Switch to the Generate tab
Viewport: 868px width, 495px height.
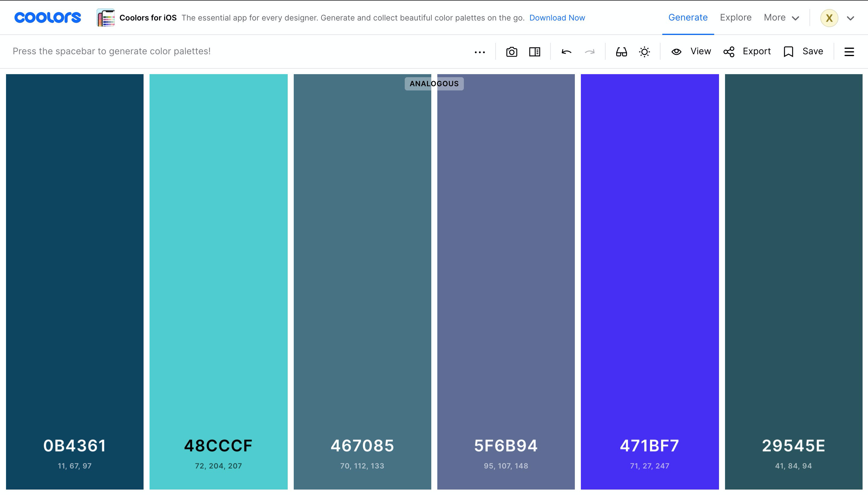(x=688, y=17)
